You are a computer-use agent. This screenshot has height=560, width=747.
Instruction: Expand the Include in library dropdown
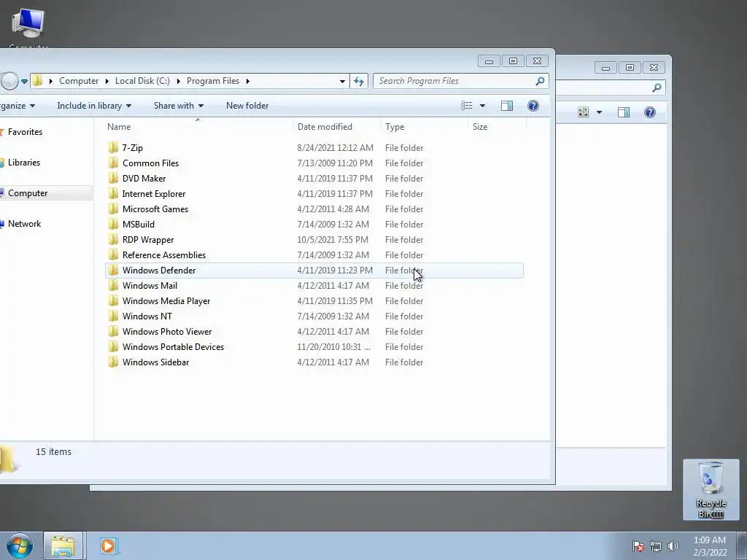pos(94,106)
